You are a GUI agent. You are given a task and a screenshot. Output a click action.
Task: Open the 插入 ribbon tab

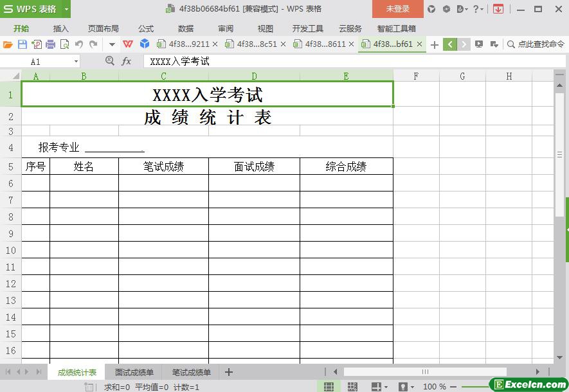point(60,28)
